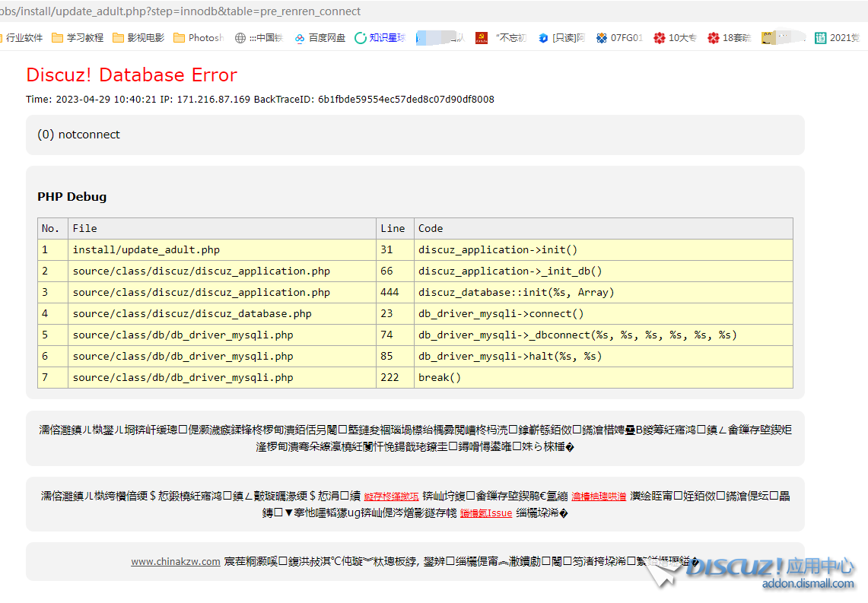Open the 18套新 bookmark
868x603 pixels.
pyautogui.click(x=730, y=38)
